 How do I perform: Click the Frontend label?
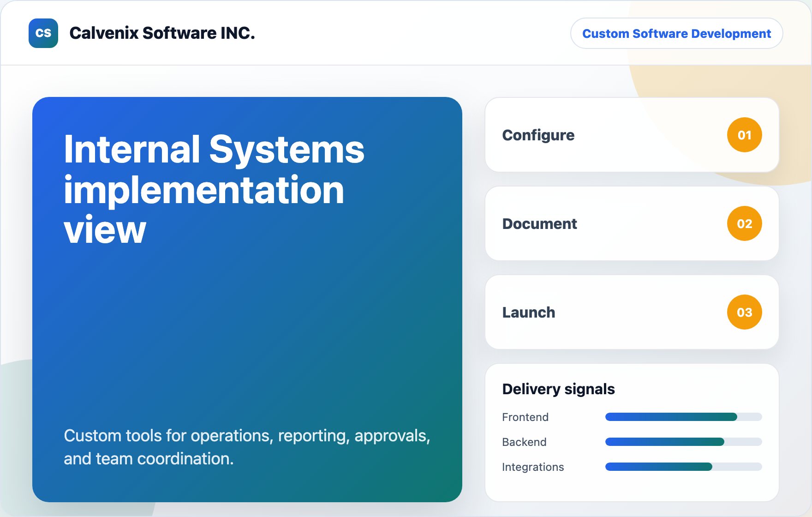[525, 417]
